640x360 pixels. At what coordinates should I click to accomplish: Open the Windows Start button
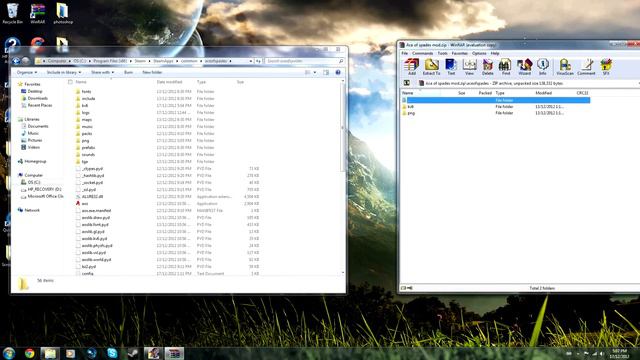(9, 353)
